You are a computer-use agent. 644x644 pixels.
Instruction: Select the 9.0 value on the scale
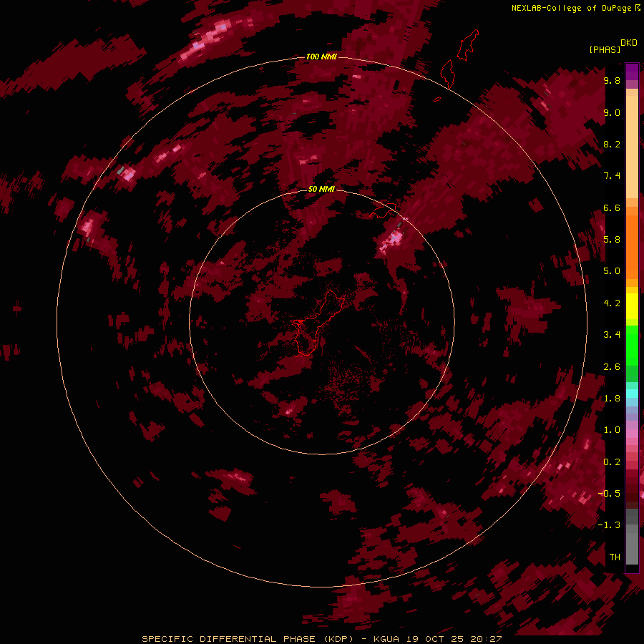(x=612, y=112)
